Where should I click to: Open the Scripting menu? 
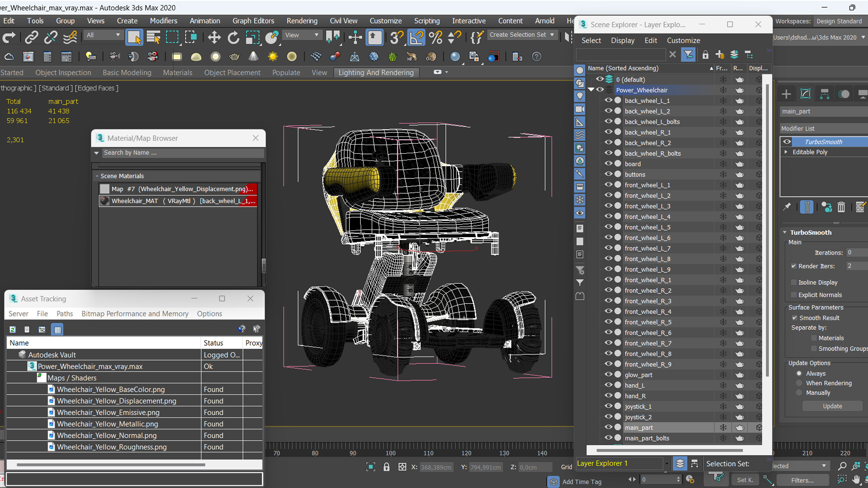click(426, 21)
